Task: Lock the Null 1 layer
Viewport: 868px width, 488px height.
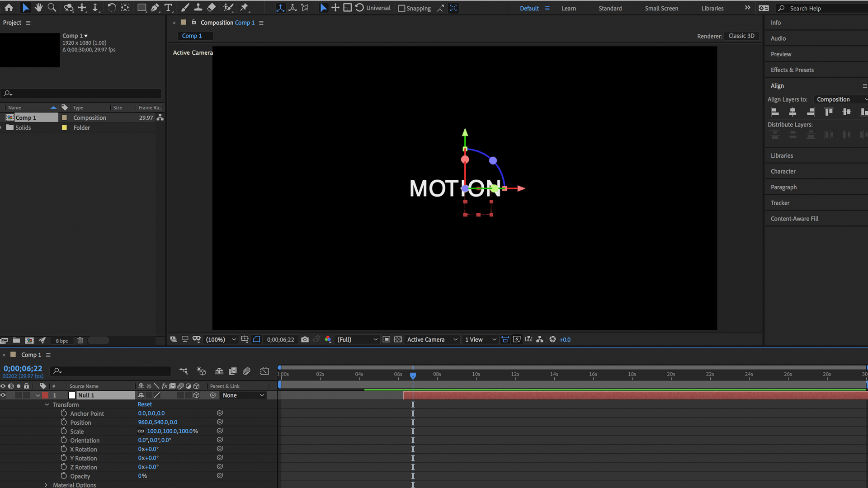Action: pyautogui.click(x=26, y=395)
